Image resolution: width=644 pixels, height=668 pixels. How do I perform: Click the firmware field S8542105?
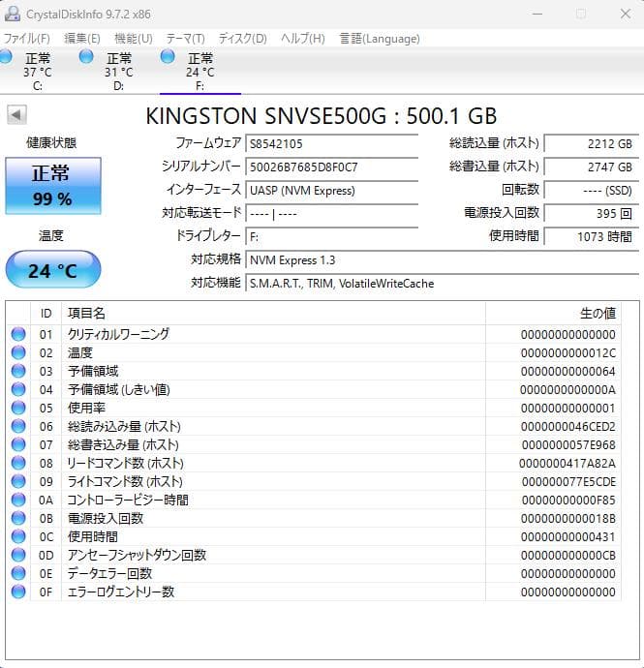coord(331,143)
